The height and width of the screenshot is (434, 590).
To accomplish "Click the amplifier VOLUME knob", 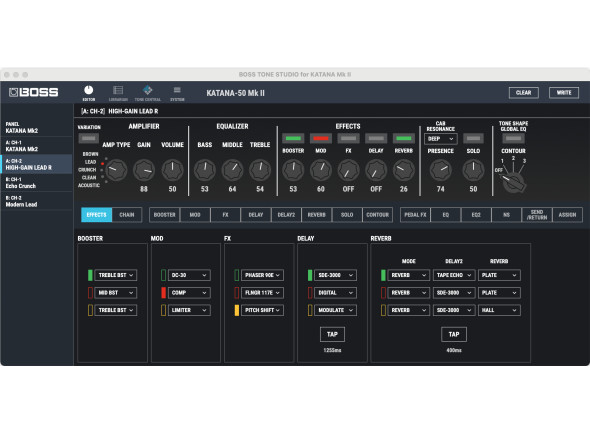I will pyautogui.click(x=172, y=170).
